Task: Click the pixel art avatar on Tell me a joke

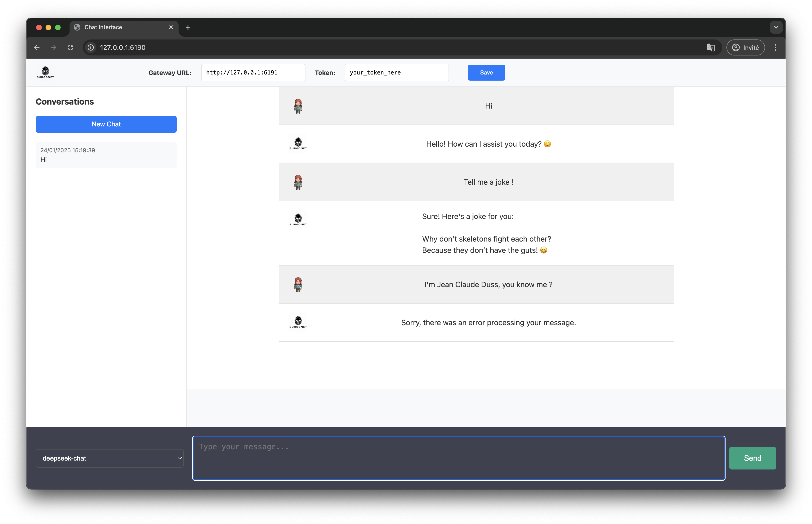Action: (298, 182)
